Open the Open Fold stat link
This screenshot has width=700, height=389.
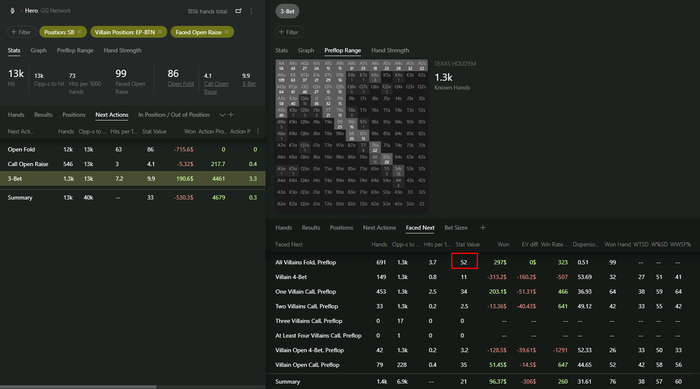(180, 84)
